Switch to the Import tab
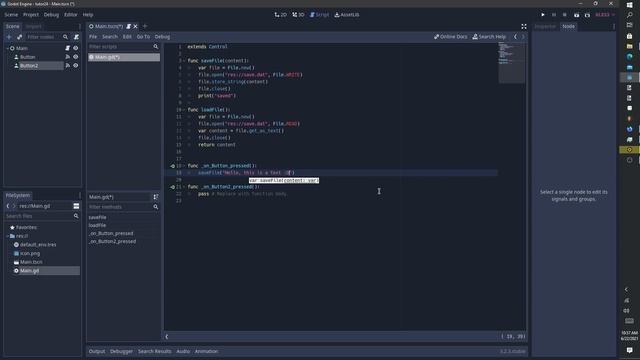 (x=33, y=26)
